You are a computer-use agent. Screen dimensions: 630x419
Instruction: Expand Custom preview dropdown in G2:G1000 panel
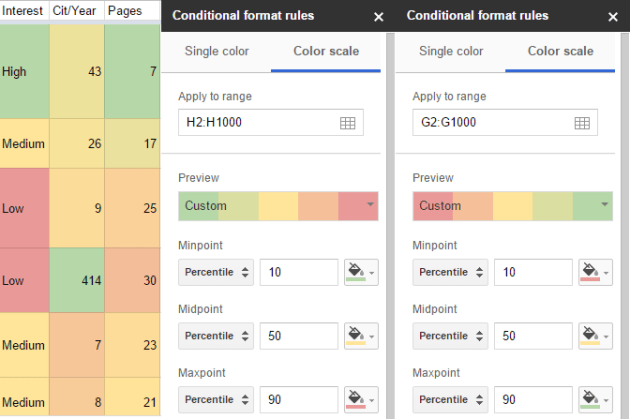coord(606,205)
